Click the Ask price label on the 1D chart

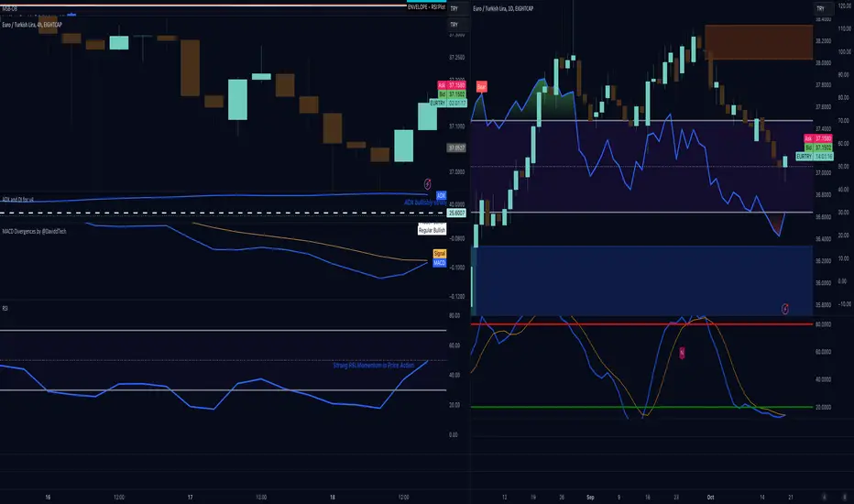tap(818, 138)
